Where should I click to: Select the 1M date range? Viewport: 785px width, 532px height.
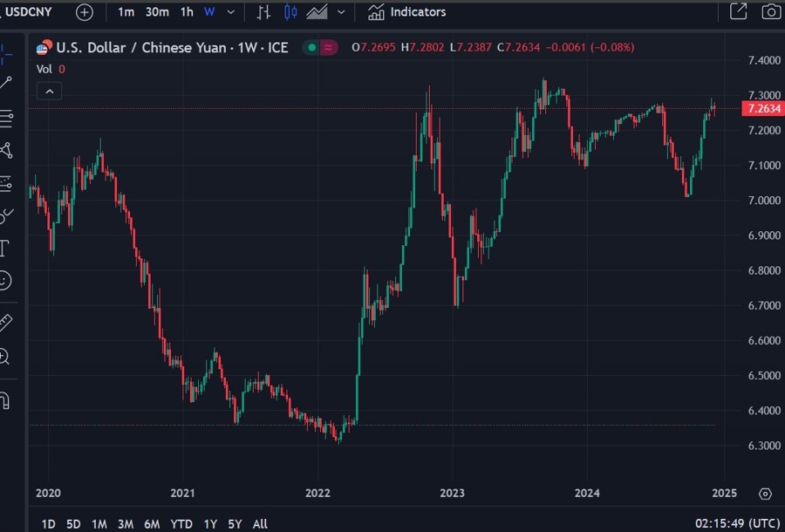click(99, 524)
